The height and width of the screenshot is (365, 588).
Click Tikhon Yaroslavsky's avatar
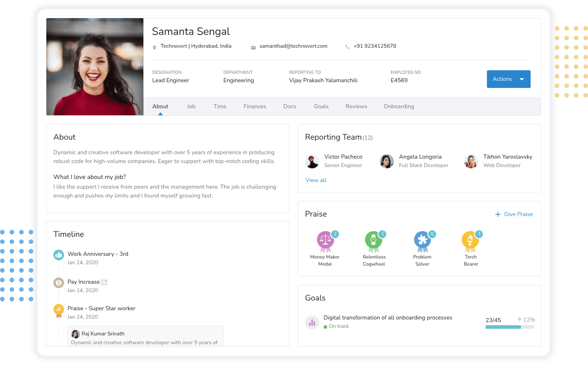coord(471,161)
